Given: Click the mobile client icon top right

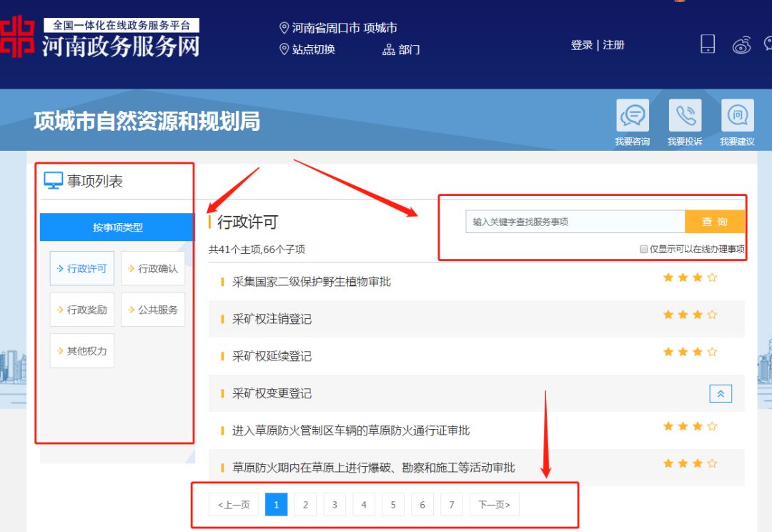Looking at the screenshot, I should point(706,44).
